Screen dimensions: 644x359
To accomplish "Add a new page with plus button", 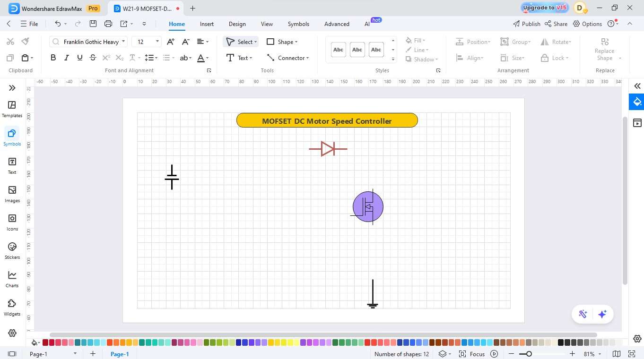I will click(x=93, y=354).
